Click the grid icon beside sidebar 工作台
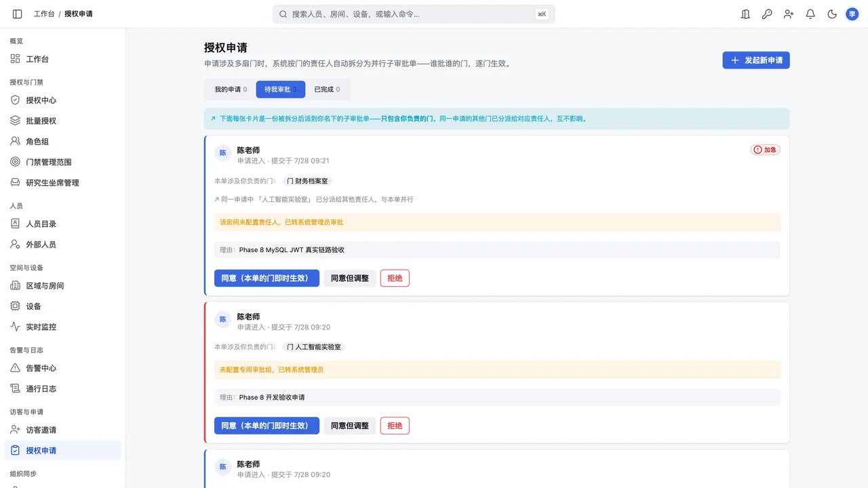868x488 pixels. coord(15,59)
